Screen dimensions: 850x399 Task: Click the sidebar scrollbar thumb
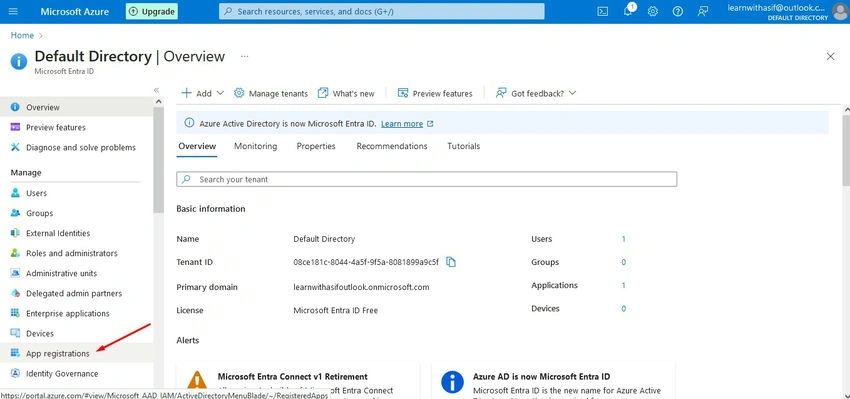[158, 160]
